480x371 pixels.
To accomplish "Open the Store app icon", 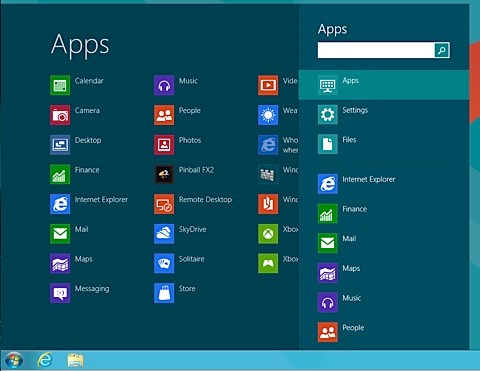I will click(164, 293).
